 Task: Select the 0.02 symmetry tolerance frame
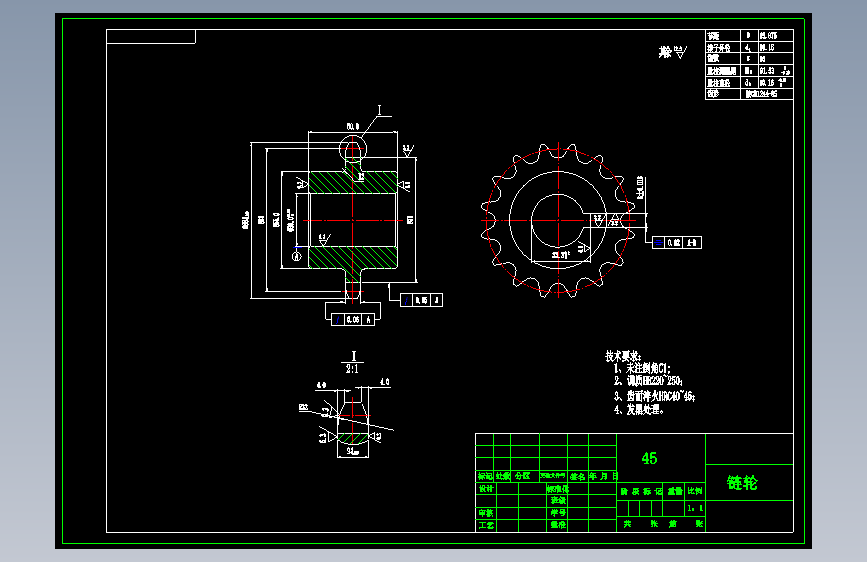click(x=677, y=242)
